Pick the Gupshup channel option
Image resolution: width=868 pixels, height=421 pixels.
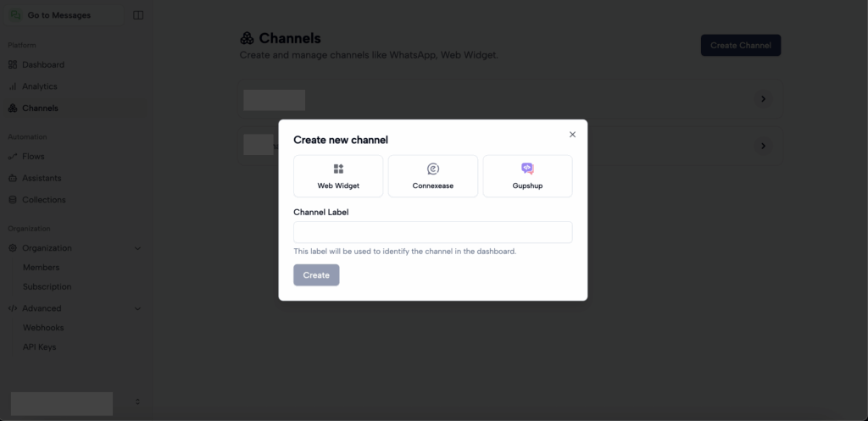(527, 176)
